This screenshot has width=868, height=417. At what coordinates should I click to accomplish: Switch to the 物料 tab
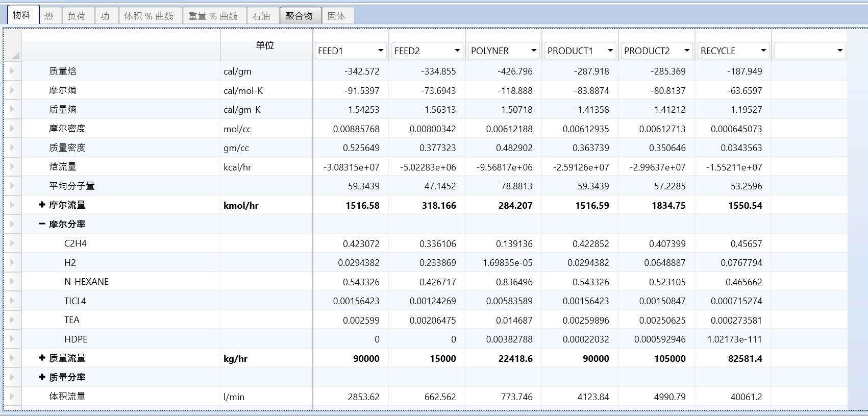[x=22, y=15]
